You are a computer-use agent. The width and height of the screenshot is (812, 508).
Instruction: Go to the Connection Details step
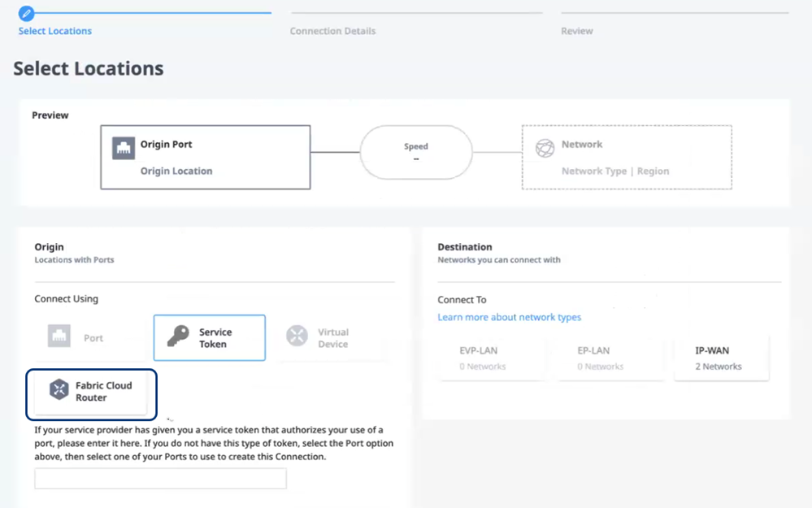pyautogui.click(x=332, y=31)
